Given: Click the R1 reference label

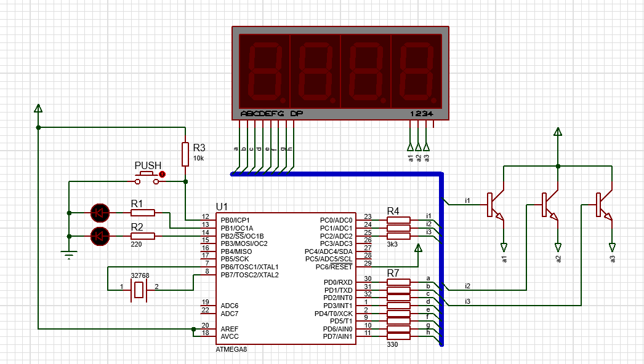Looking at the screenshot, I should 137,204.
